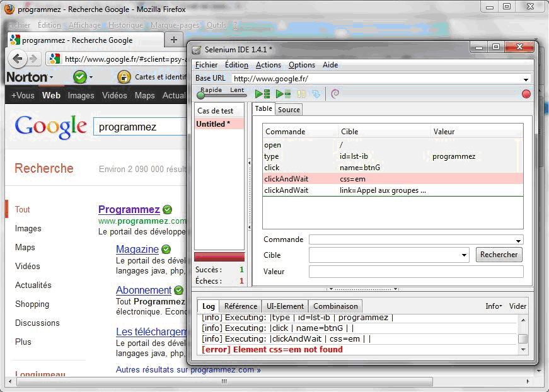Adjust the Rapide/Lent speed slider
The width and height of the screenshot is (549, 392).
(201, 95)
